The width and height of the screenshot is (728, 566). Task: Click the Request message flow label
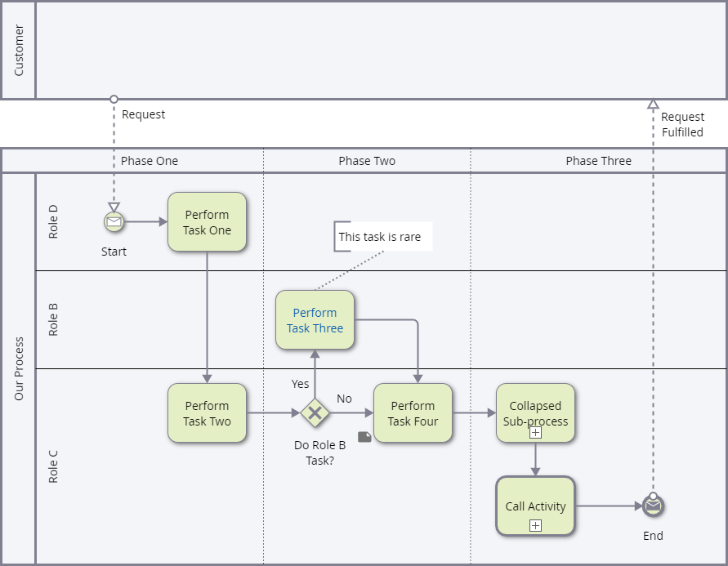point(143,114)
